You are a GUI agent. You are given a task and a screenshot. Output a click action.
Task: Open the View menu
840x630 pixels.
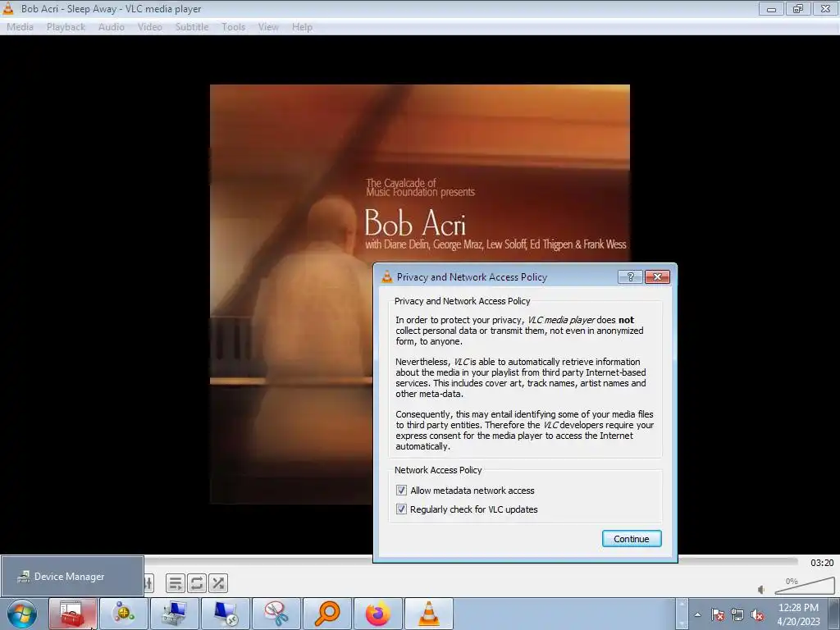pos(268,27)
